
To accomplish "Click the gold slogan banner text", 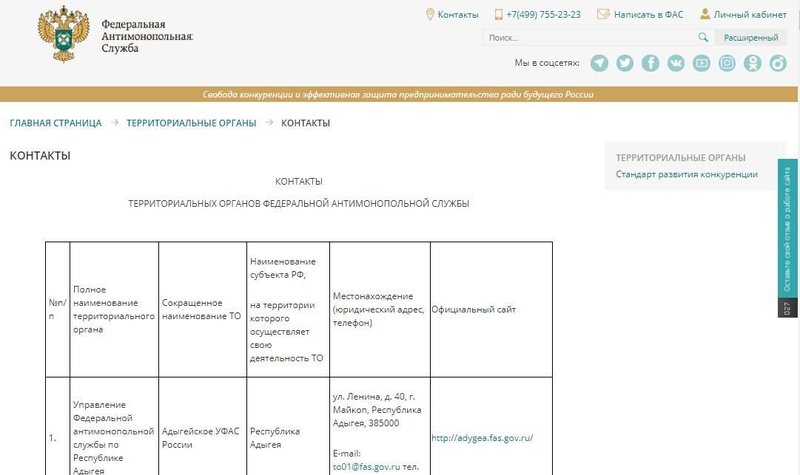I will (x=398, y=94).
